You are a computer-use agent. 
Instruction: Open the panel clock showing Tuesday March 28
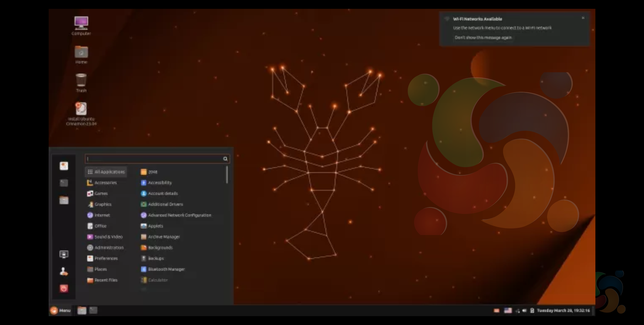[x=563, y=311]
